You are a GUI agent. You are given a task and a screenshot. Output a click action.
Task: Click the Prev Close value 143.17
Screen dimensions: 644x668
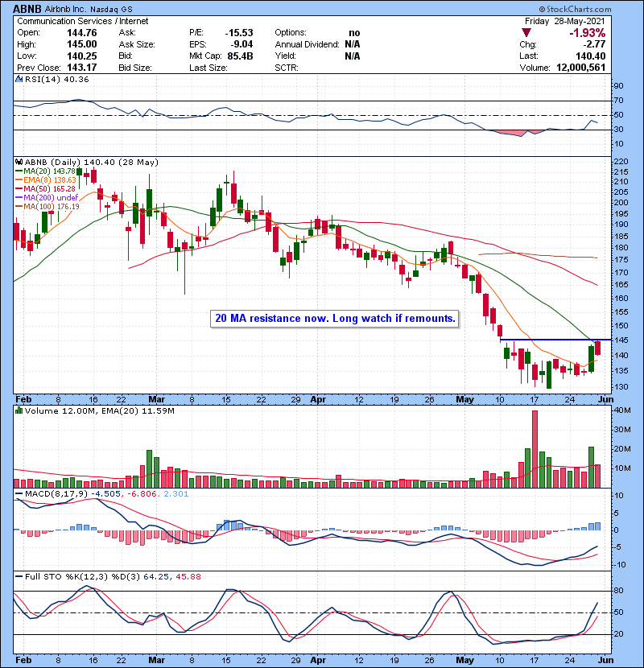[82, 68]
